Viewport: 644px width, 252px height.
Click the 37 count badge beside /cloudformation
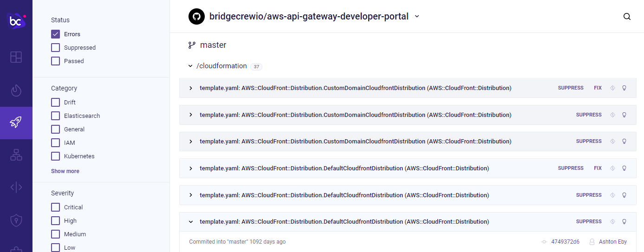click(x=256, y=66)
